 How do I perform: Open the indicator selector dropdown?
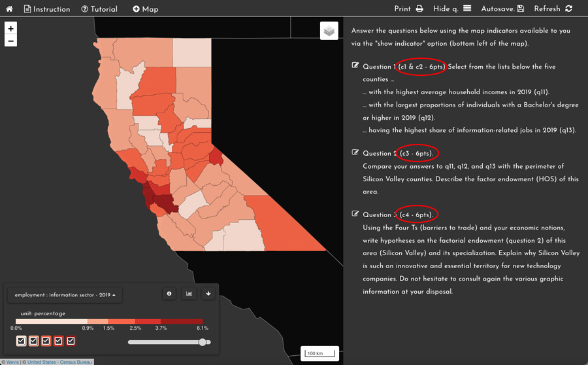pos(65,295)
